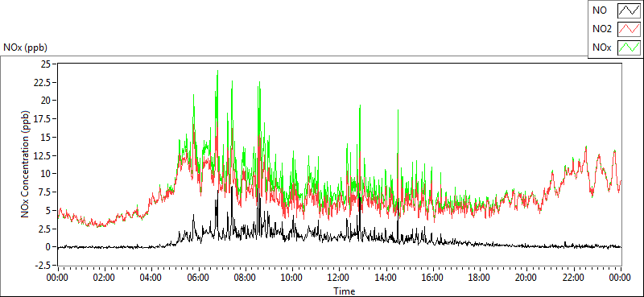Viewport: 644px width, 297px height.
Task: Click the 02:00 x-axis tick label
Action: tap(105, 278)
